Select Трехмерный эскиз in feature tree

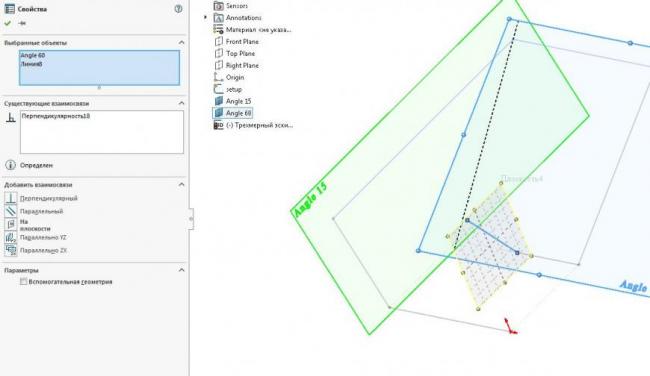click(x=260, y=125)
